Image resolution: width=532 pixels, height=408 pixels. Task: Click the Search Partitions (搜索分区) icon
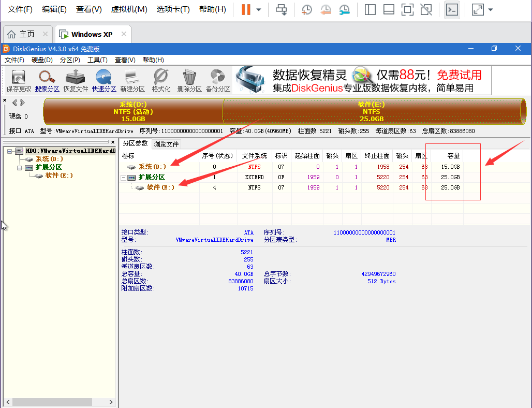click(47, 80)
